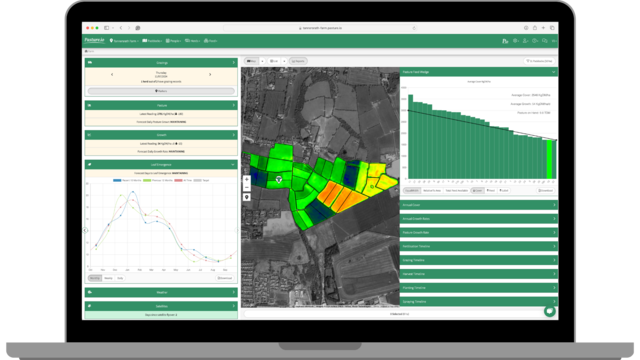Screen dimensions: 640x360
Task: Click the browser sidebar toggle icon
Action: (x=107, y=28)
